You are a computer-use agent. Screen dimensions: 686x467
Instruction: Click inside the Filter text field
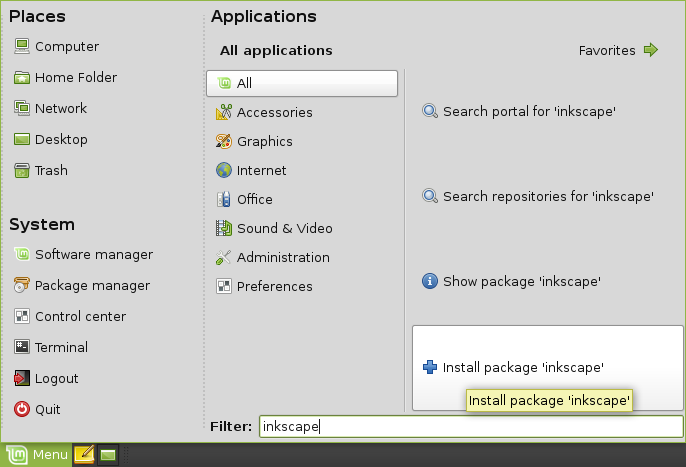pos(471,426)
